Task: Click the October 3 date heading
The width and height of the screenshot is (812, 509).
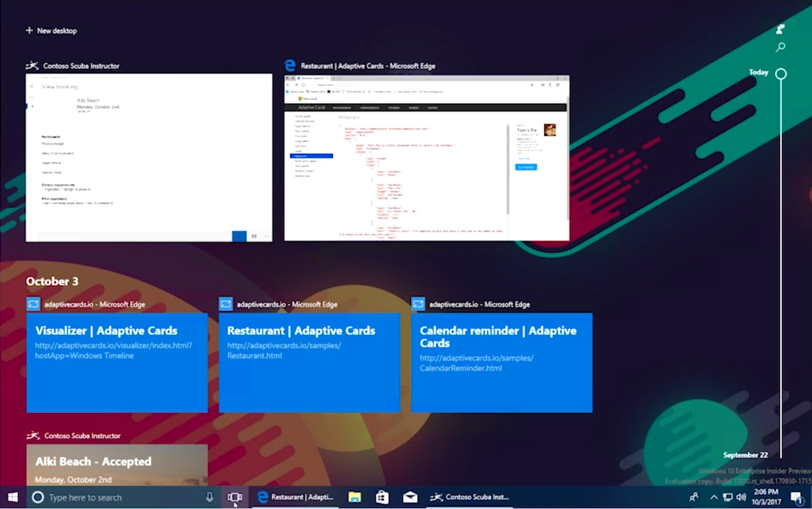Action: click(x=52, y=281)
